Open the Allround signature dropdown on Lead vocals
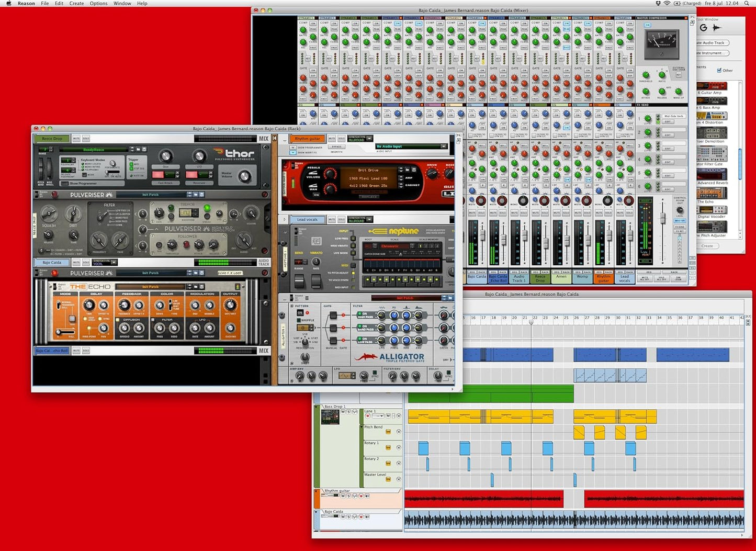This screenshot has height=551, width=756. pyautogui.click(x=369, y=219)
